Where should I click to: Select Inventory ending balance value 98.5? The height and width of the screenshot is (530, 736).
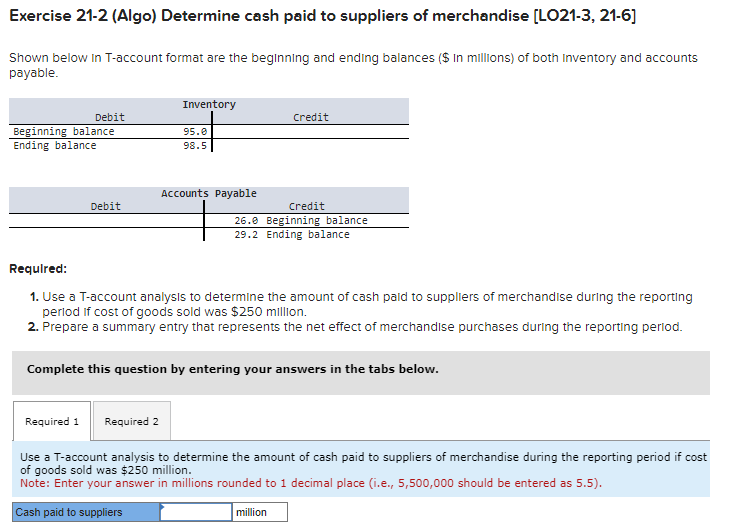[x=195, y=146]
